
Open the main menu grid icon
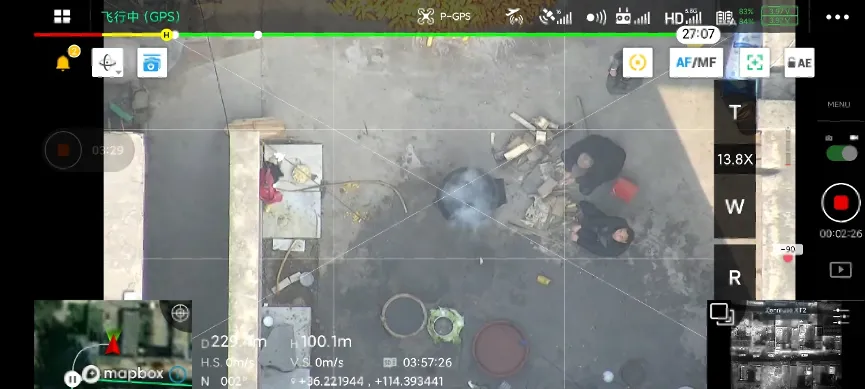(62, 17)
